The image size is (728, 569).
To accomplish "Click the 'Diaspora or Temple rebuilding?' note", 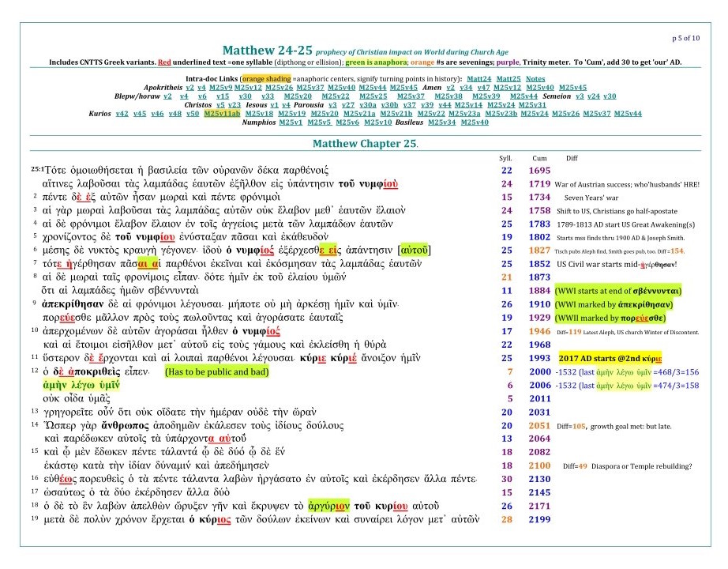I will (x=642, y=465).
